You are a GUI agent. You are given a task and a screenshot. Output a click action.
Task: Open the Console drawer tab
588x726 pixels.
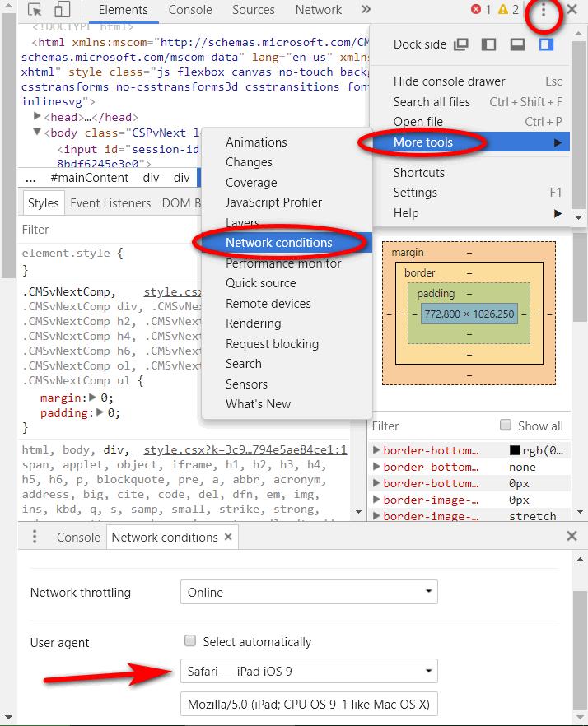click(x=78, y=537)
